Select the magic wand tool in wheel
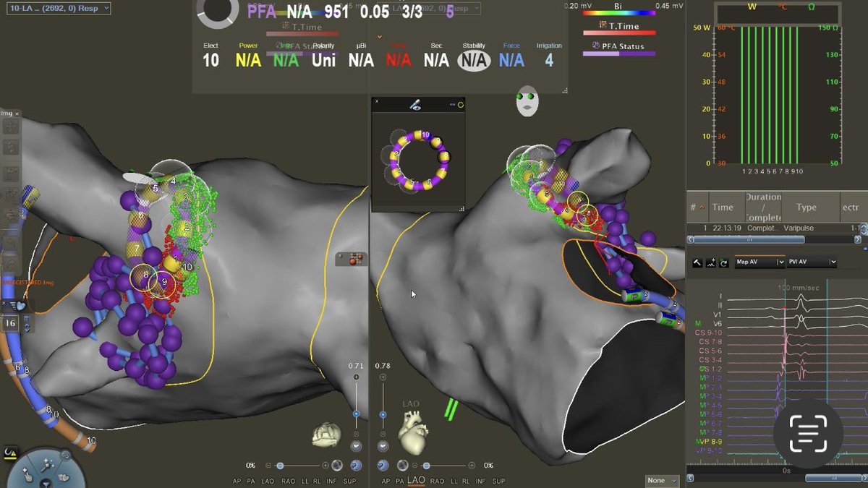 47,466
